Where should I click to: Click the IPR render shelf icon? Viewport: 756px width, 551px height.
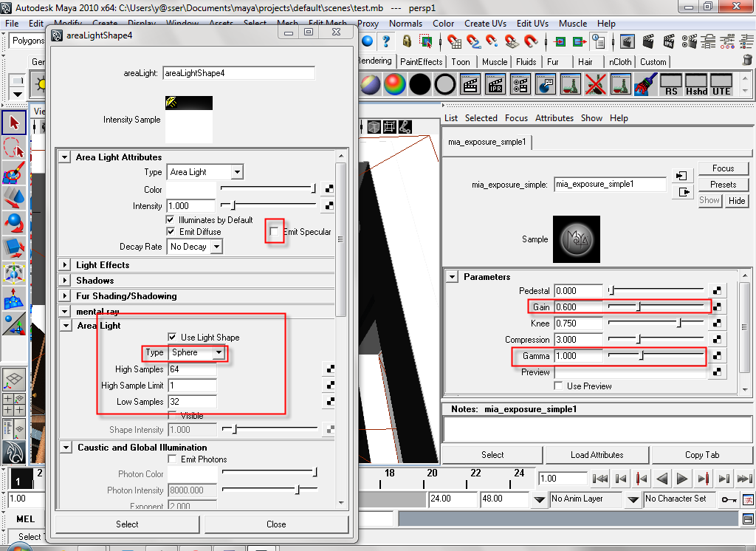pos(495,86)
